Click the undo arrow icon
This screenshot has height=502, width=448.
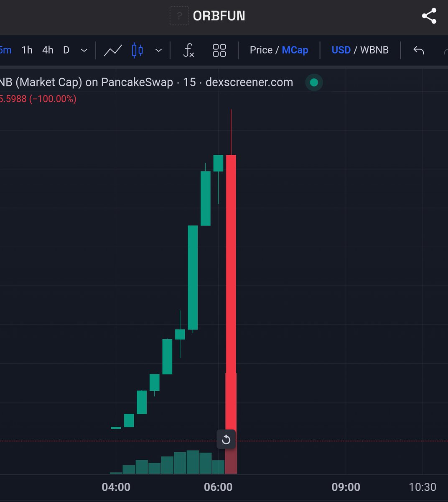pyautogui.click(x=418, y=50)
